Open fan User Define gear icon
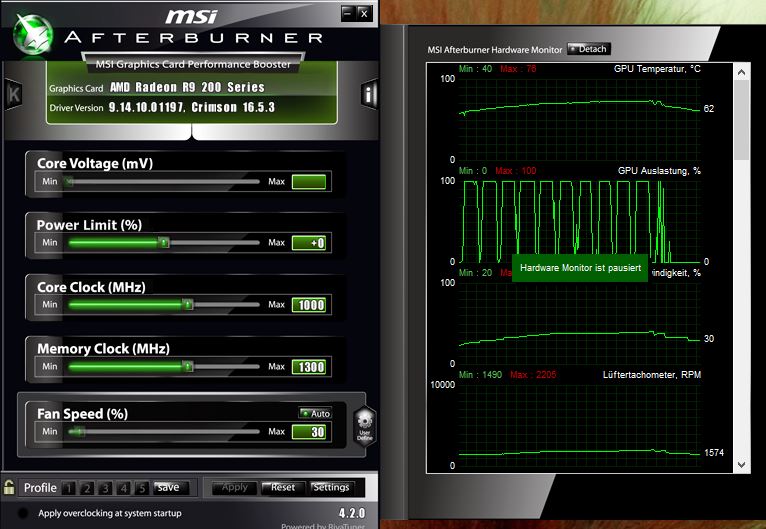The width and height of the screenshot is (766, 529). coord(364,426)
